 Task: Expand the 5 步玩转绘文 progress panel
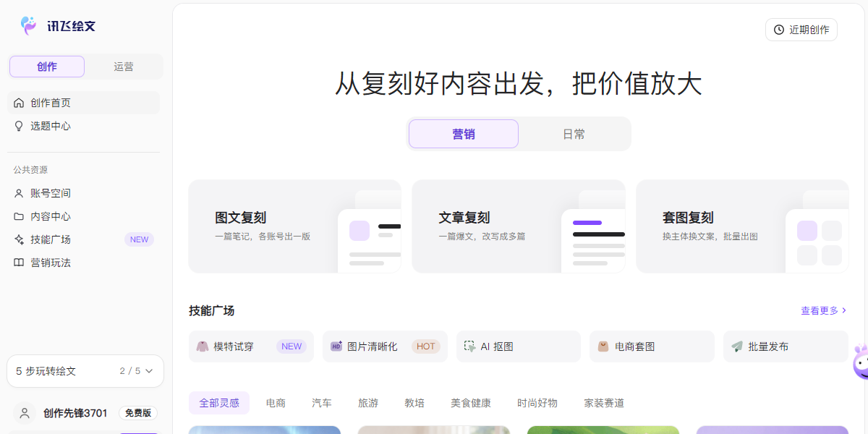pyautogui.click(x=85, y=371)
